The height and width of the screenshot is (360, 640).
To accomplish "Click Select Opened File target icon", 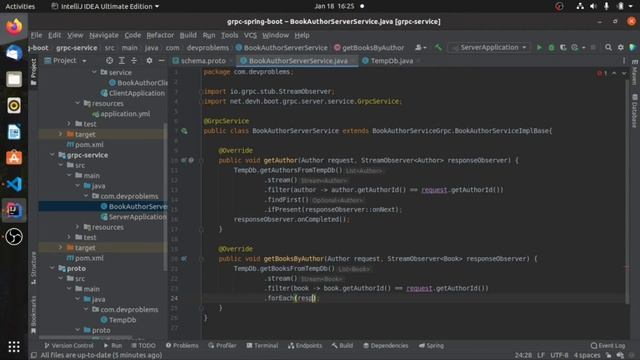I will coord(109,61).
